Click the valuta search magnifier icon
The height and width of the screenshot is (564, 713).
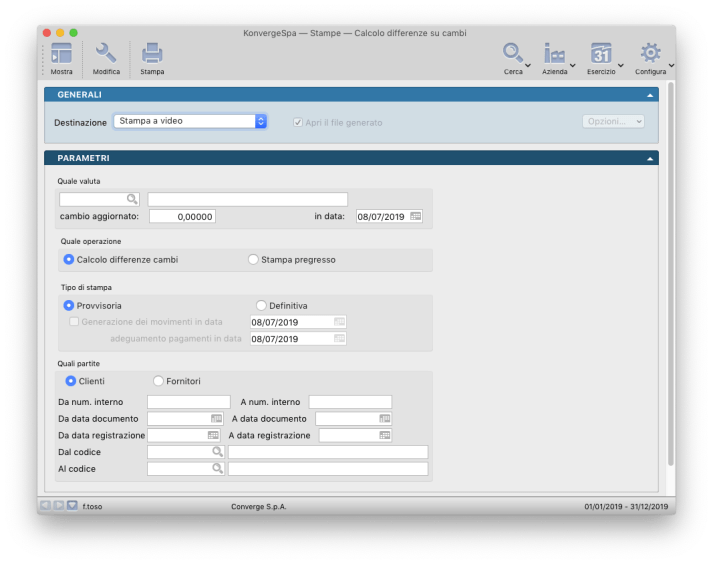[x=132, y=199]
